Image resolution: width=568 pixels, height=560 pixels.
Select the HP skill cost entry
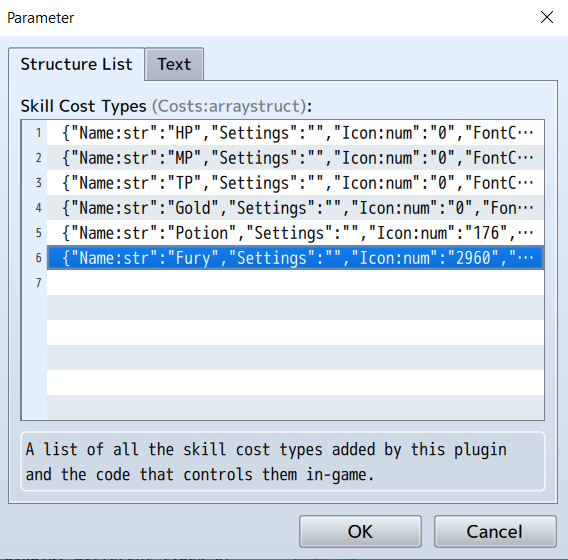point(295,133)
